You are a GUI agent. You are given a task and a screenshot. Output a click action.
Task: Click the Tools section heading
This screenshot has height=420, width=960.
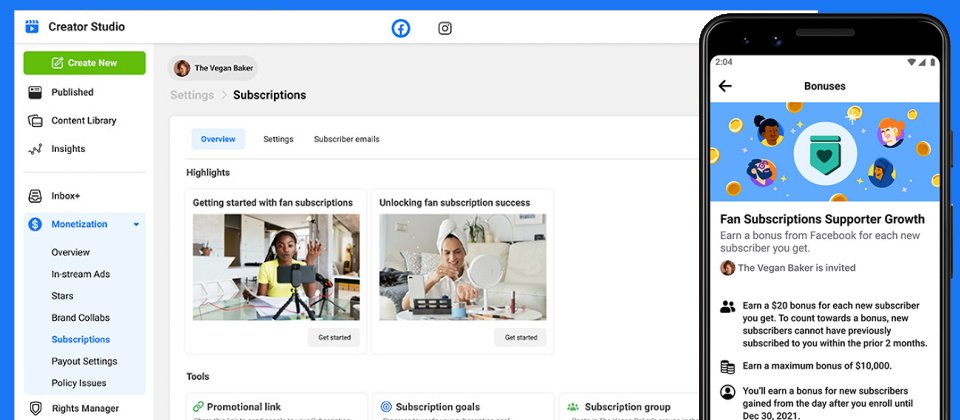198,377
